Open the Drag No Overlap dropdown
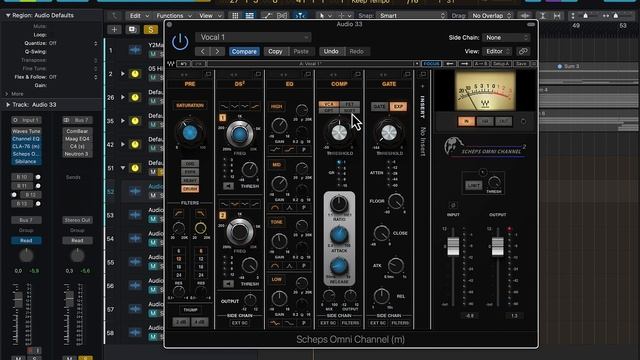 pos(491,16)
